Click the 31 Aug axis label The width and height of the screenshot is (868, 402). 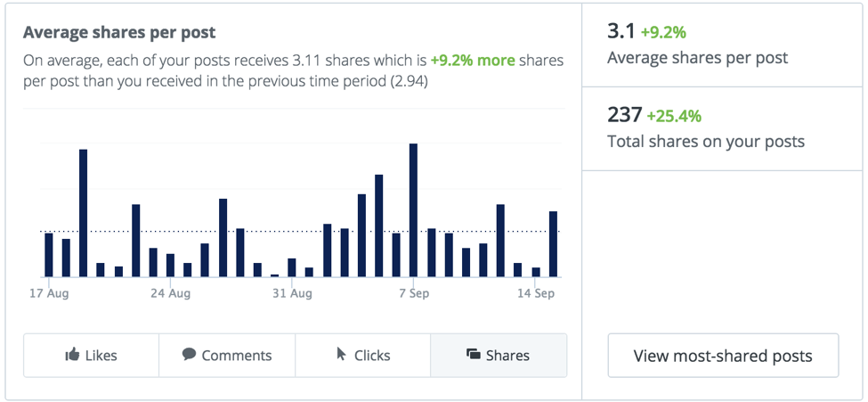pos(292,293)
